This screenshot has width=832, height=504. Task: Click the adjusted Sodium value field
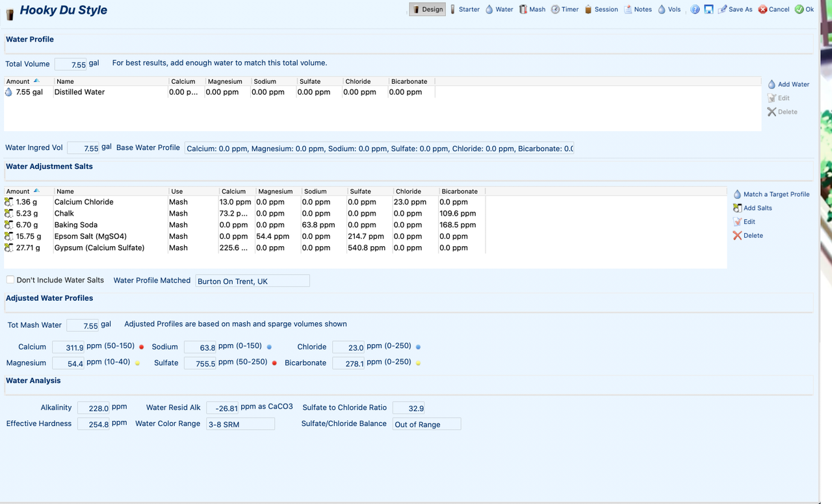201,347
